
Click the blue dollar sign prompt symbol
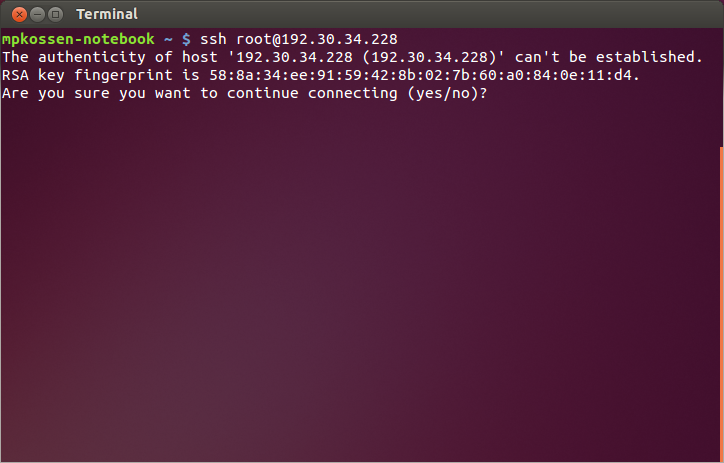[186, 39]
